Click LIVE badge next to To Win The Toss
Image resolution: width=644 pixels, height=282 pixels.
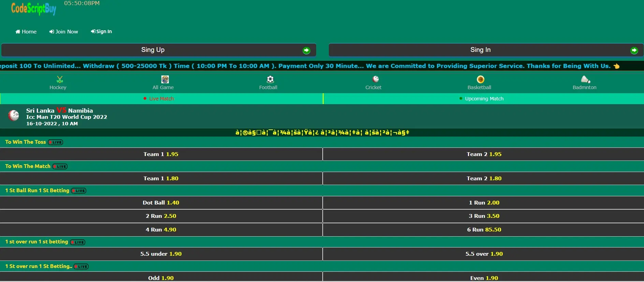click(x=56, y=142)
